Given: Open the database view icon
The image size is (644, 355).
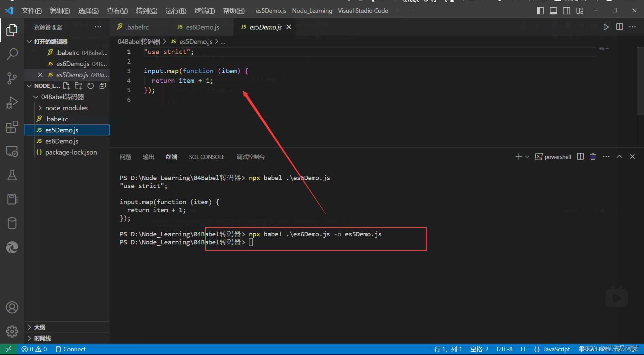Looking at the screenshot, I should click(x=12, y=223).
